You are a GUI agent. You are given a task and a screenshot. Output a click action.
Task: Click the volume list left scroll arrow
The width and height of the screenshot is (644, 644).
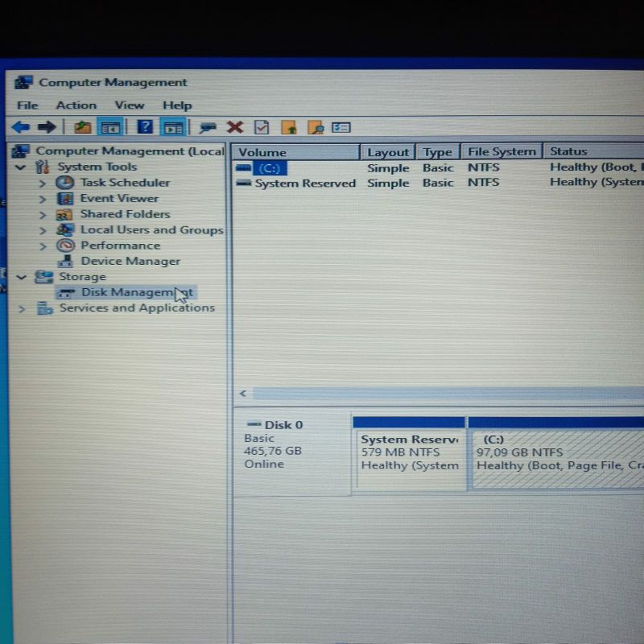pos(243,394)
